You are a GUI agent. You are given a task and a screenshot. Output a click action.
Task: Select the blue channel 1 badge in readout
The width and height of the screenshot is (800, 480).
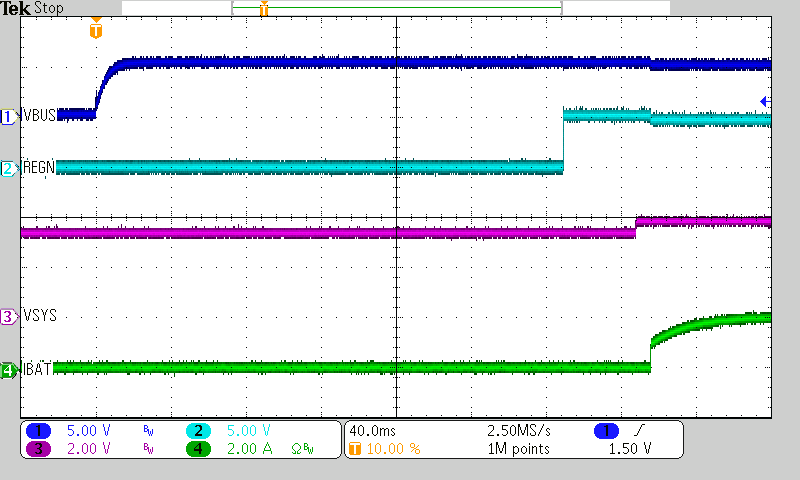point(39,431)
